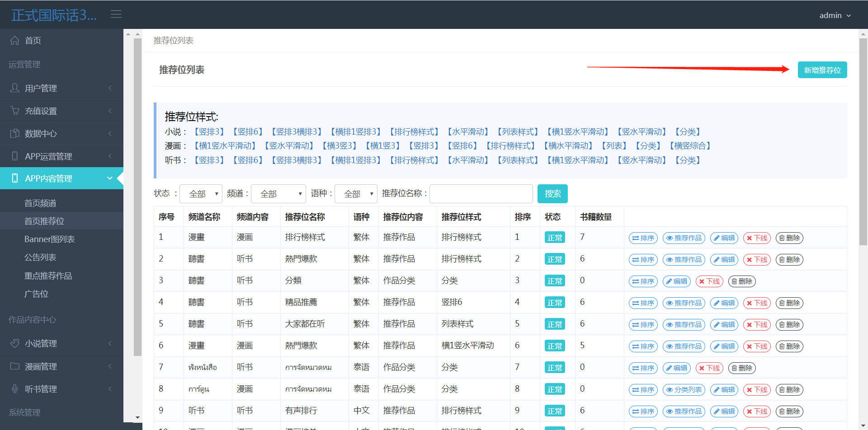
Task: Click the 新增推荐位 button
Action: coord(822,70)
